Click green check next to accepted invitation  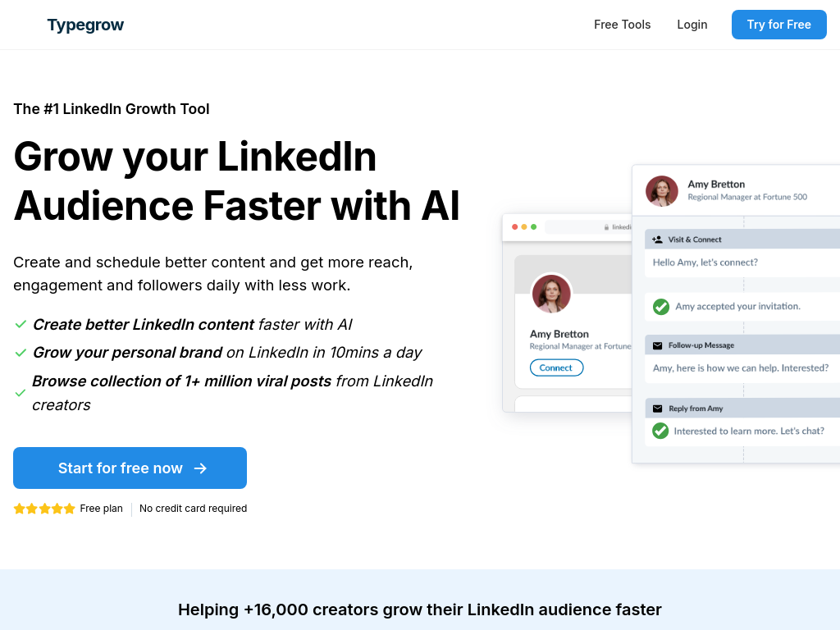click(660, 307)
